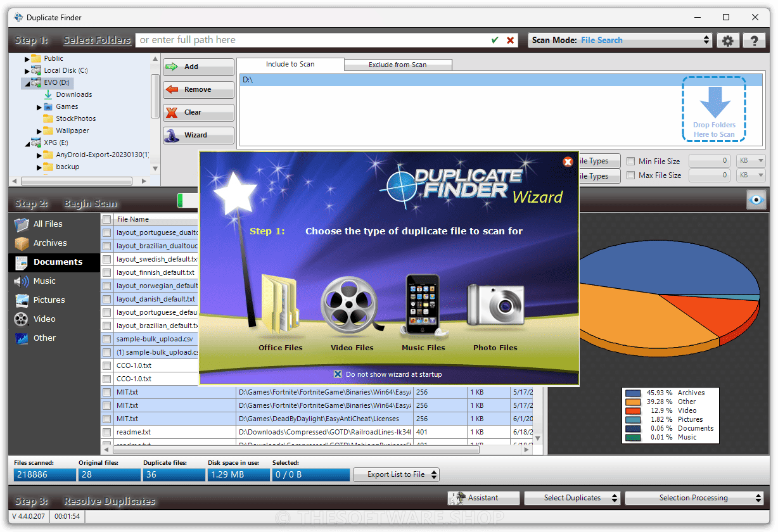Click the Clear button
Screen dimensions: 778x532
[198, 112]
